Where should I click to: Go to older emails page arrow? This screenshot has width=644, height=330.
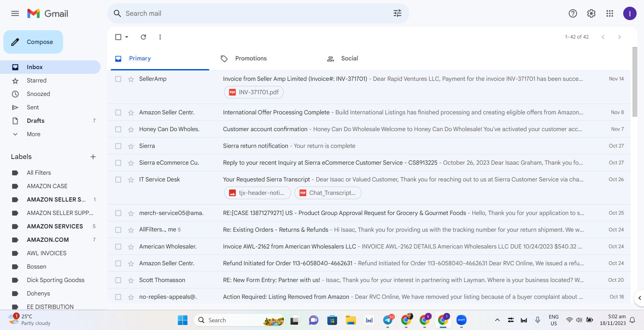(x=620, y=37)
